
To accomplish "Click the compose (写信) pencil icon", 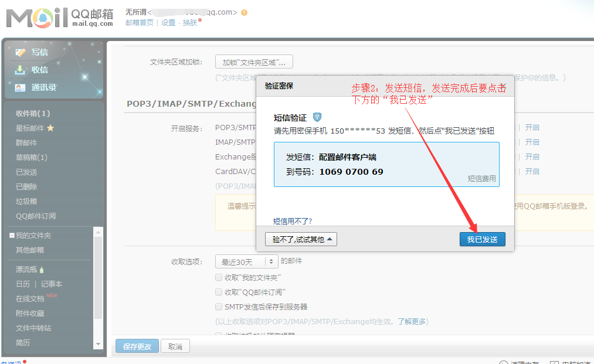I will click(20, 52).
